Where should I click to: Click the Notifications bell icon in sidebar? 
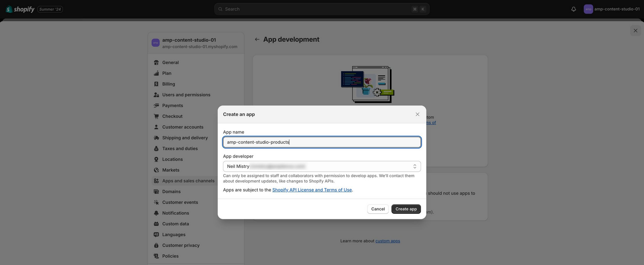156,213
